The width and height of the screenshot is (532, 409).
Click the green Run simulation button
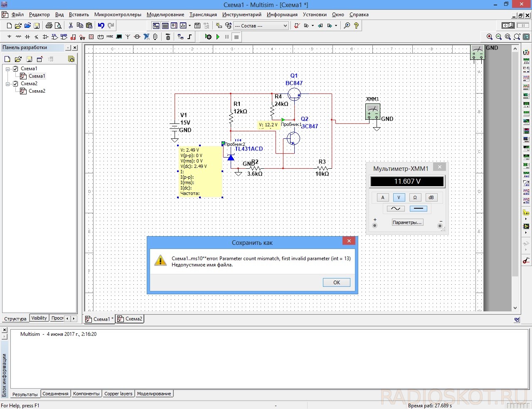tap(218, 37)
